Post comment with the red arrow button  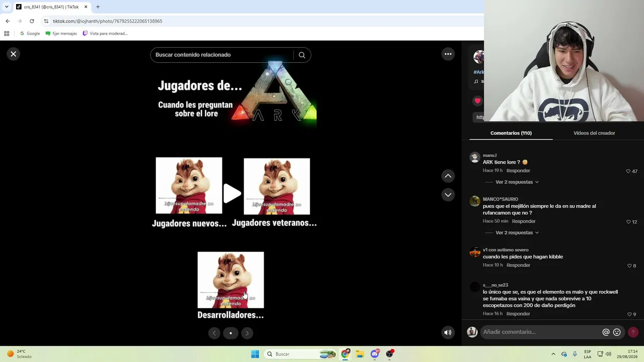(x=633, y=332)
